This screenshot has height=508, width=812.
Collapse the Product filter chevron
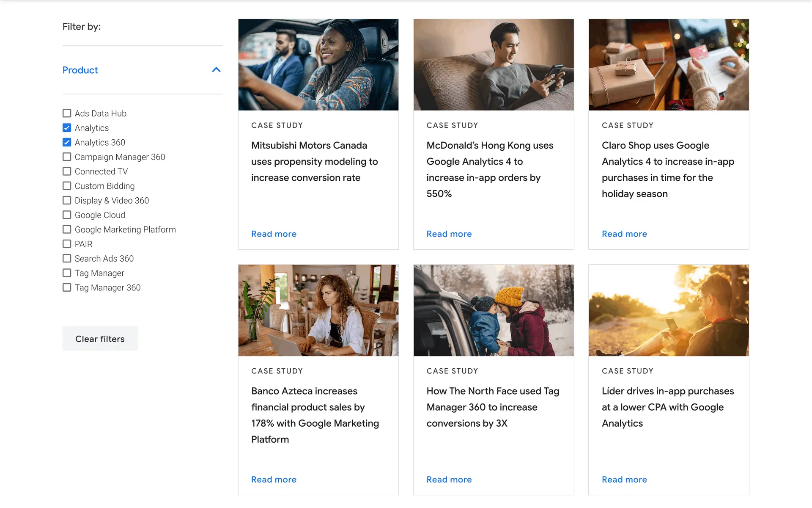coord(216,70)
